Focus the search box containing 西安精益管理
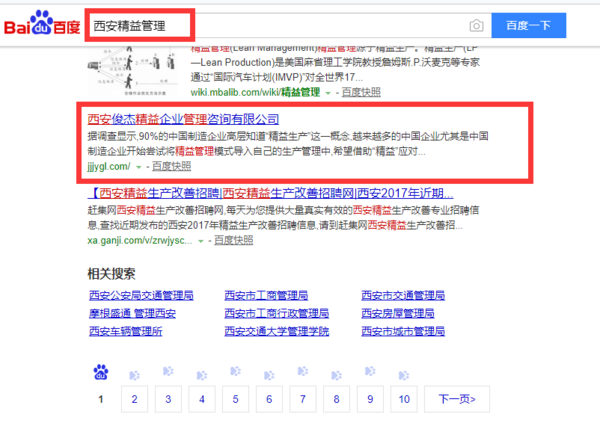This screenshot has width=600, height=423. pyautogui.click(x=287, y=26)
